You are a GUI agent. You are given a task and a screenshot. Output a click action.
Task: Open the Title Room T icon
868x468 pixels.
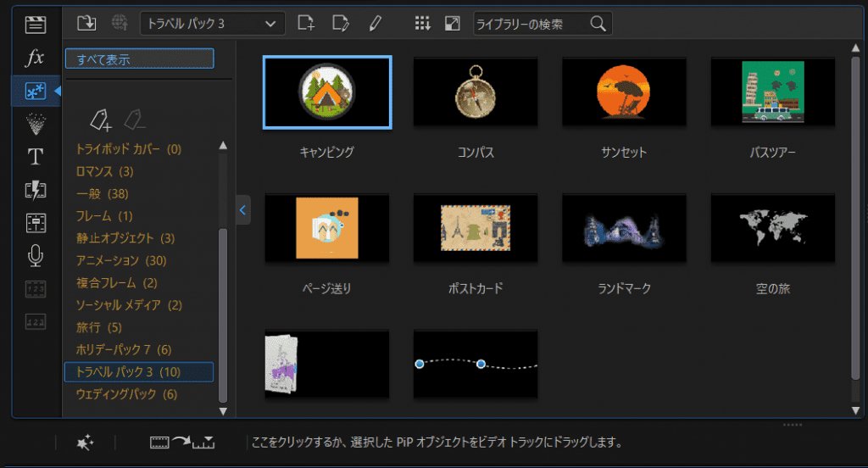click(35, 157)
